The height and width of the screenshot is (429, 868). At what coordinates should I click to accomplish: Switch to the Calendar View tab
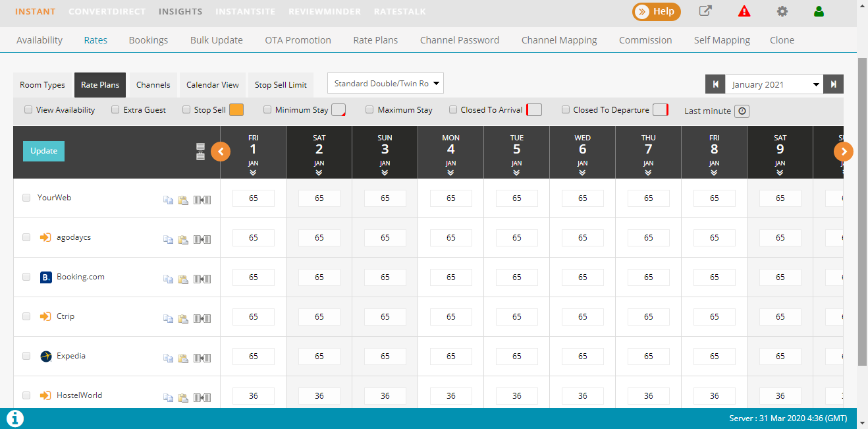tap(212, 84)
